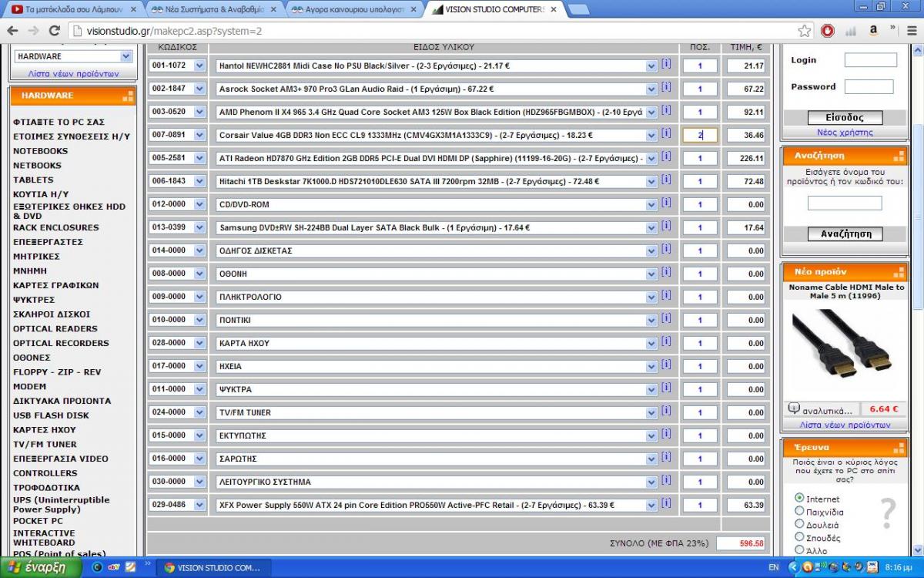Expand the Hantol case product dropdown

[437, 66]
